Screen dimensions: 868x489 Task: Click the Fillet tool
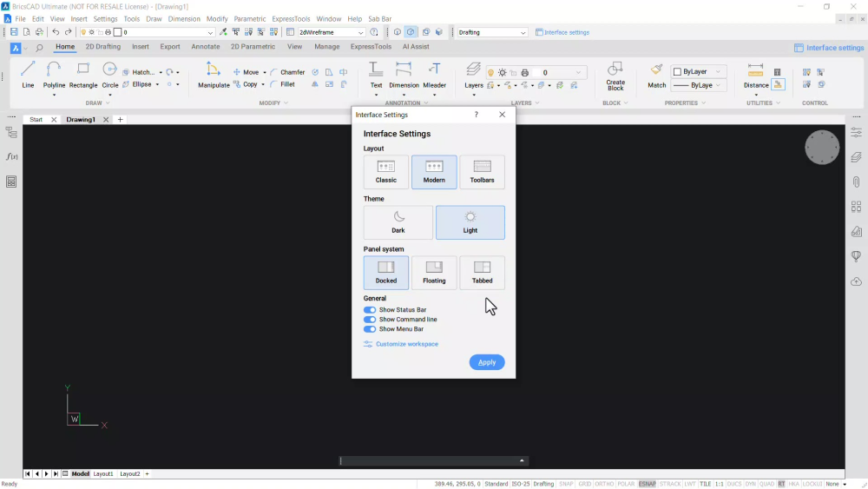pos(283,84)
